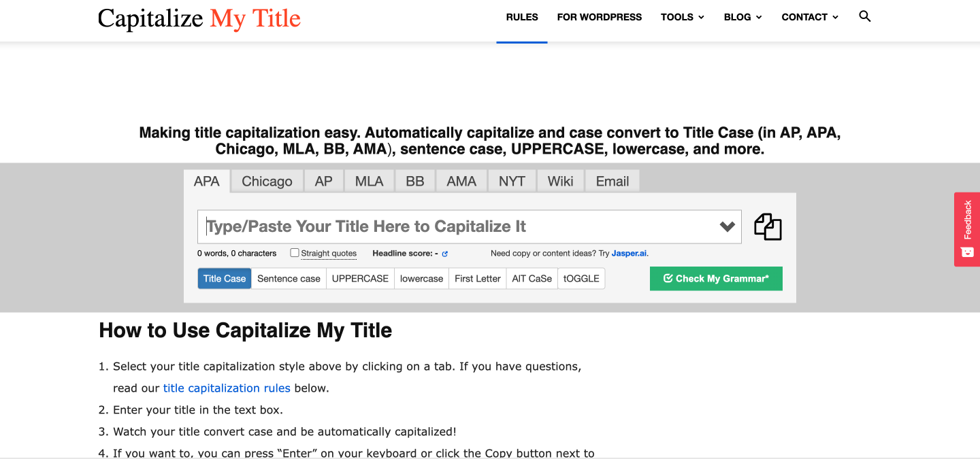Open the RULES navigation item
This screenshot has height=459, width=980.
[x=522, y=17]
